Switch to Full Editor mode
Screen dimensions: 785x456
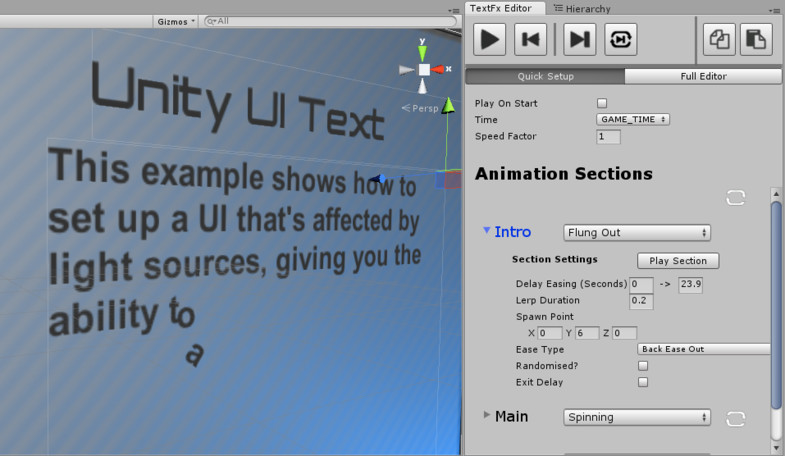click(x=703, y=76)
